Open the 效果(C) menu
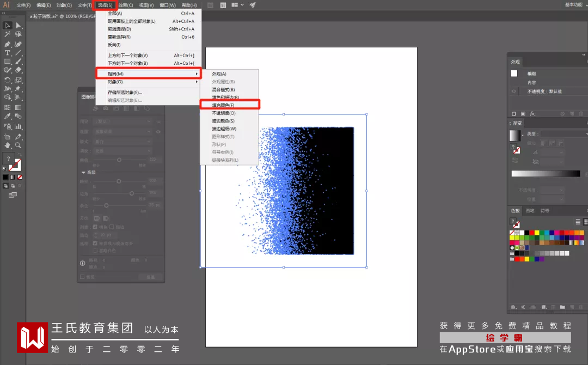 126,5
